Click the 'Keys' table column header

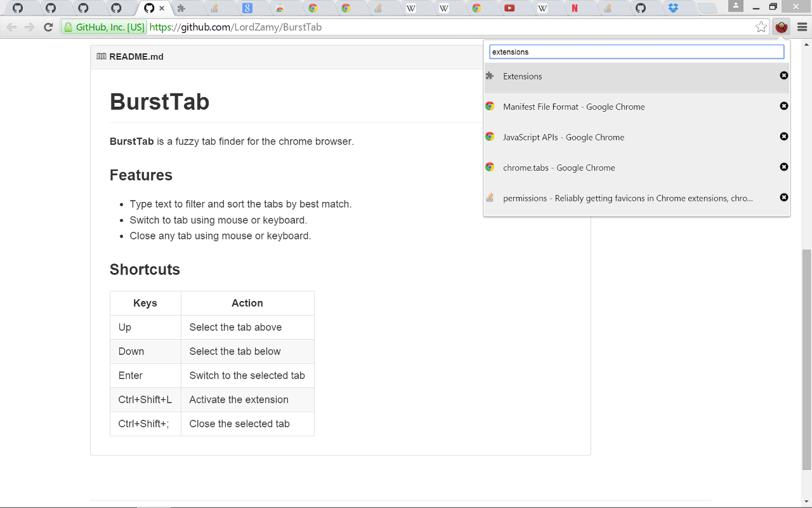pos(145,303)
